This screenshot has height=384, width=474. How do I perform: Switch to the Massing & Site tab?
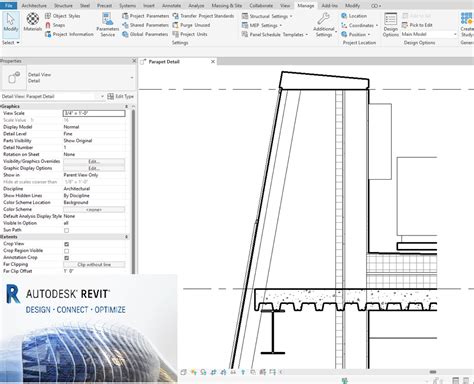pos(227,6)
